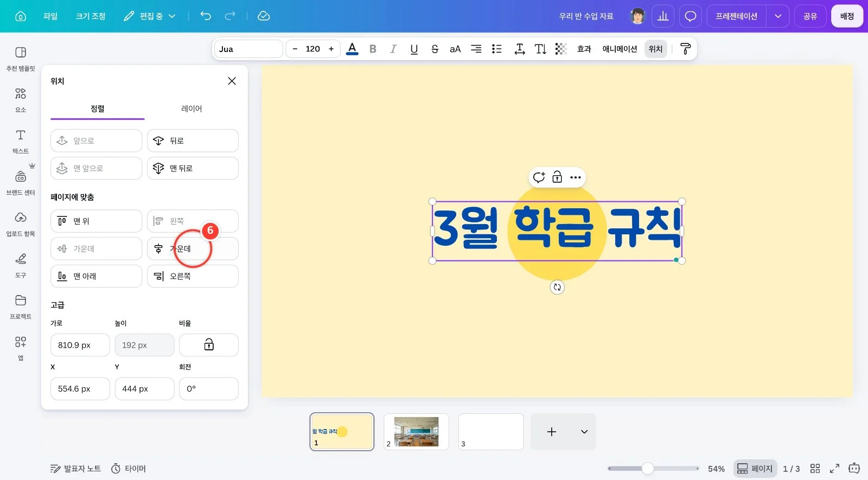Screen dimensions: 868x480
Task: Copy style with paint roller
Action: tap(685, 49)
